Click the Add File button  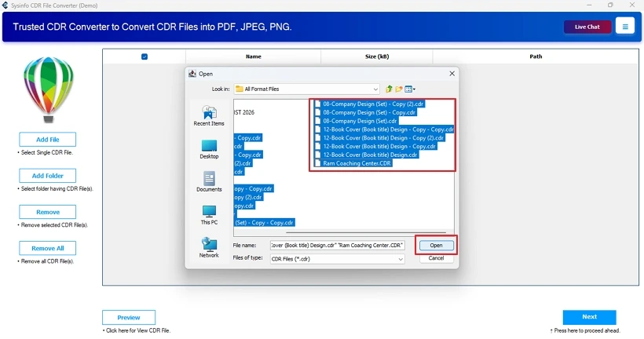pyautogui.click(x=48, y=140)
